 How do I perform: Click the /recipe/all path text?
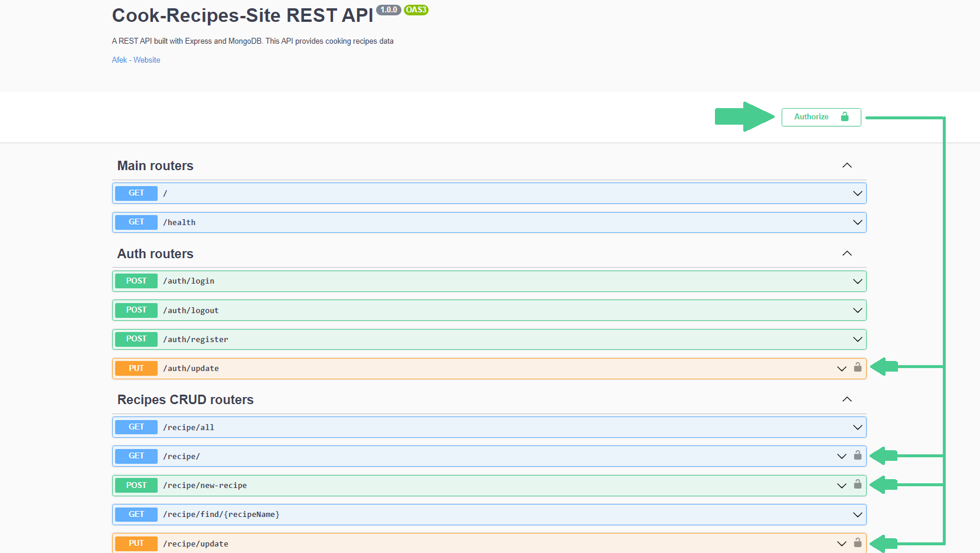click(x=189, y=428)
